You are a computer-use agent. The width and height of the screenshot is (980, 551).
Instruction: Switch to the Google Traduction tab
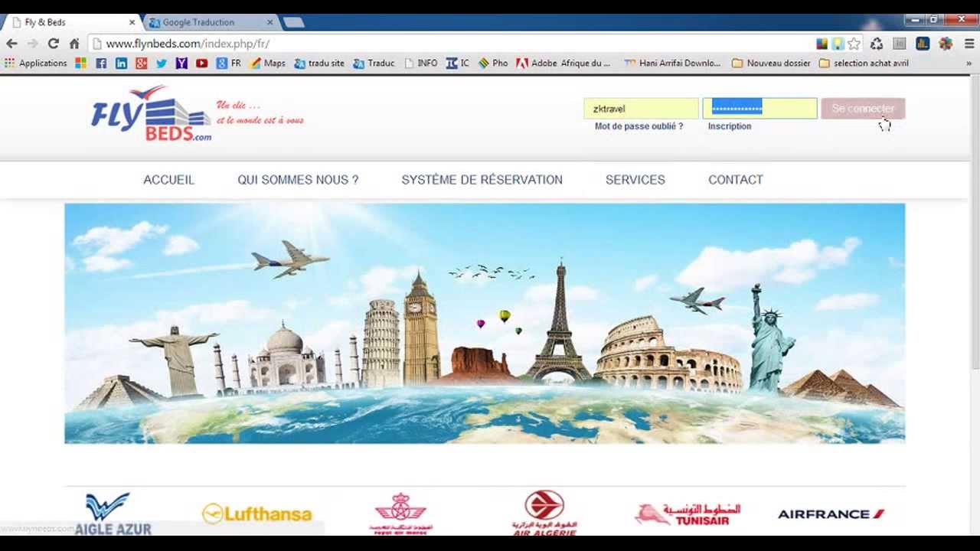(211, 22)
